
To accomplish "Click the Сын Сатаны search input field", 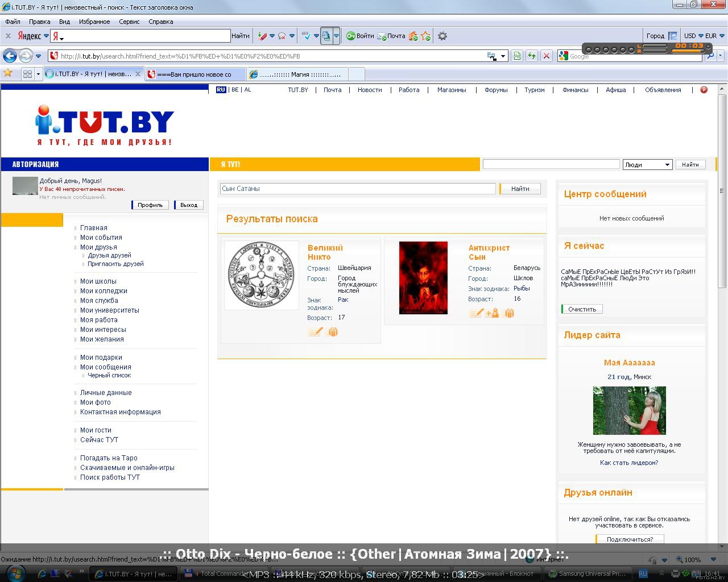I will [x=358, y=189].
